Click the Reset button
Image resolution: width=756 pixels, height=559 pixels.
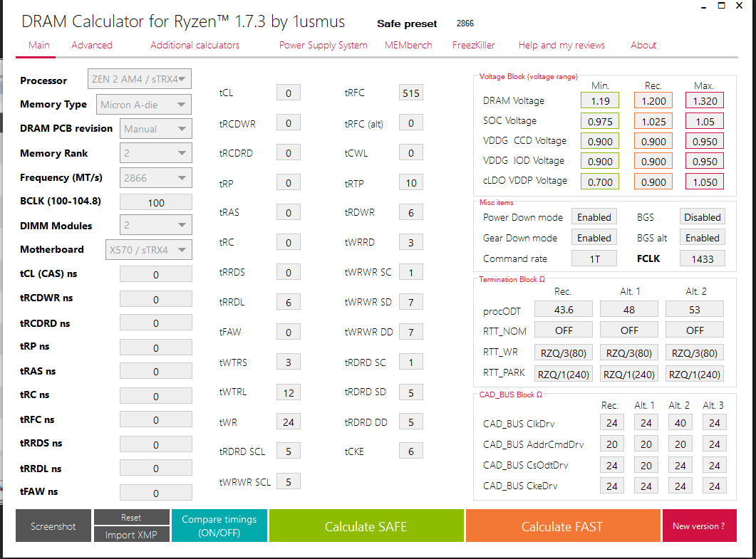tap(131, 517)
